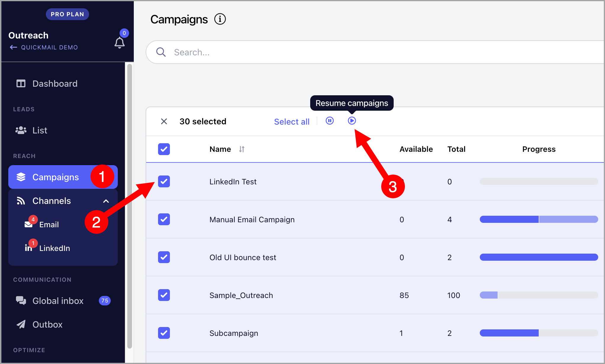Image resolution: width=605 pixels, height=364 pixels.
Task: Click the Campaigns stack icon
Action: (x=21, y=177)
